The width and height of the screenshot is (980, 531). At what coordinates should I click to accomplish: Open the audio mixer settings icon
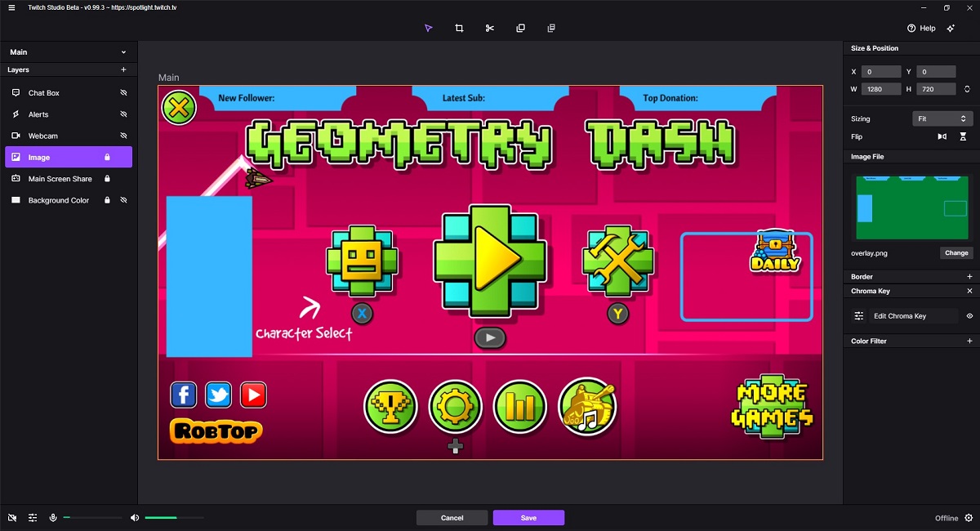pyautogui.click(x=33, y=518)
